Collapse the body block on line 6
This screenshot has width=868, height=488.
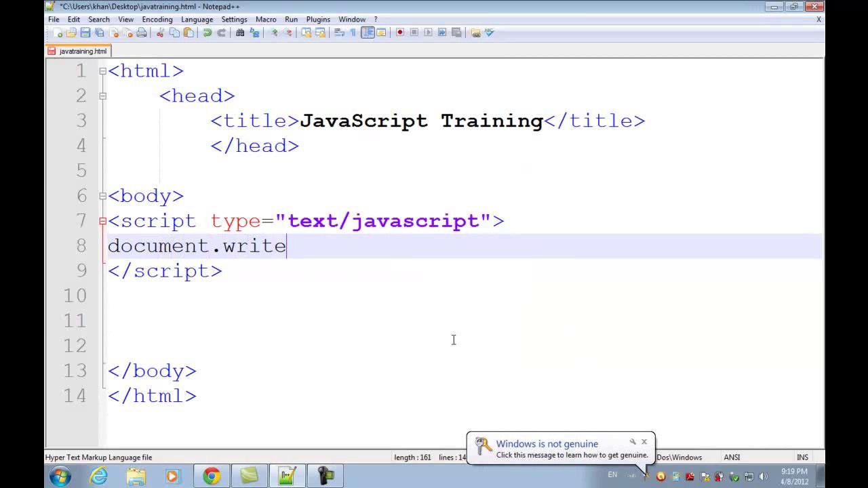[102, 196]
